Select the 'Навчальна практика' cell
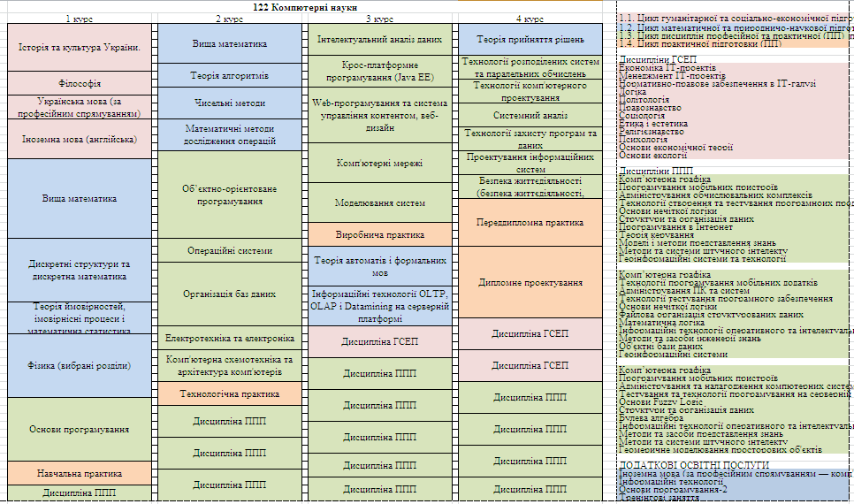This screenshot has height=504, width=854. pos(80,473)
